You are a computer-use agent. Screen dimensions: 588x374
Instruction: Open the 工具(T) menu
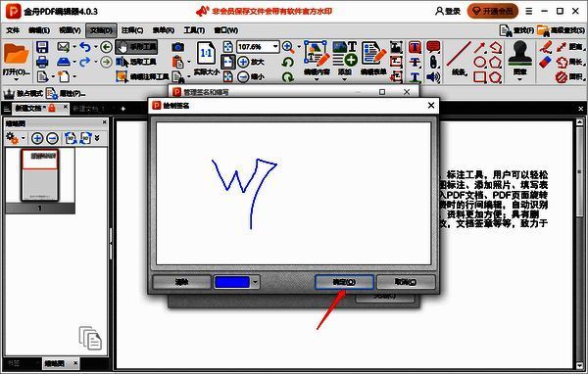tap(194, 30)
